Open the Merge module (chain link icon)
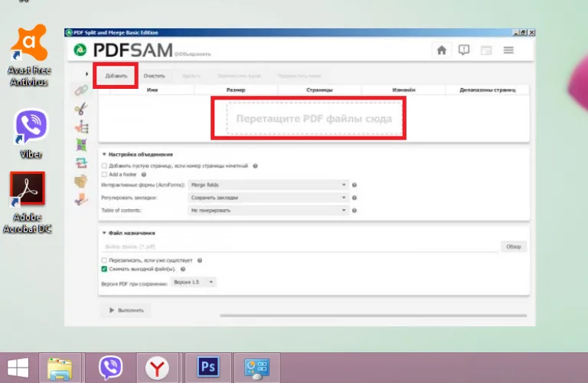588x383 pixels. (81, 90)
